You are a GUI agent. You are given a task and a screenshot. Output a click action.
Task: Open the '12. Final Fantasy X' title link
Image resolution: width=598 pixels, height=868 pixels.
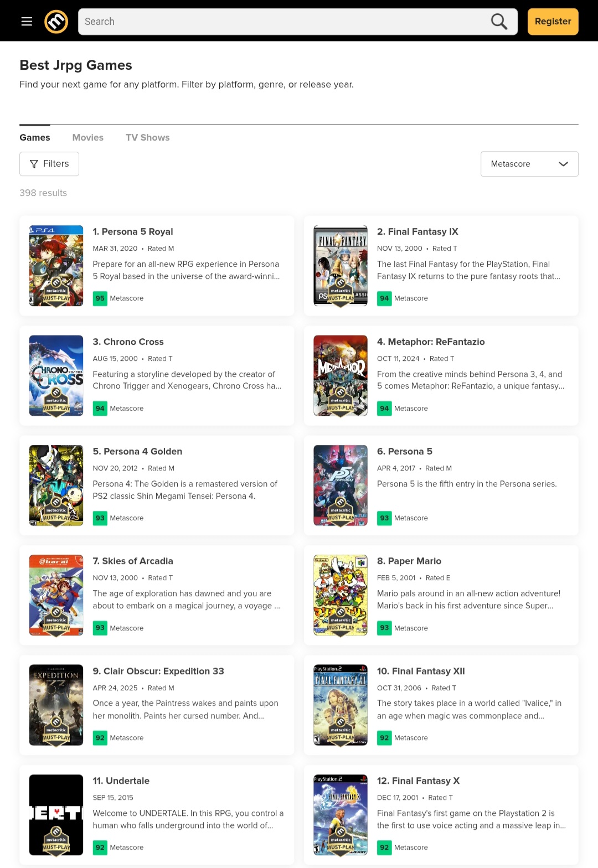[418, 781]
